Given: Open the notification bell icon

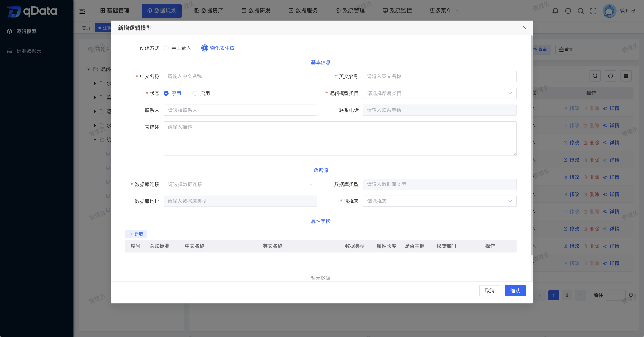Looking at the screenshot, I should [555, 11].
